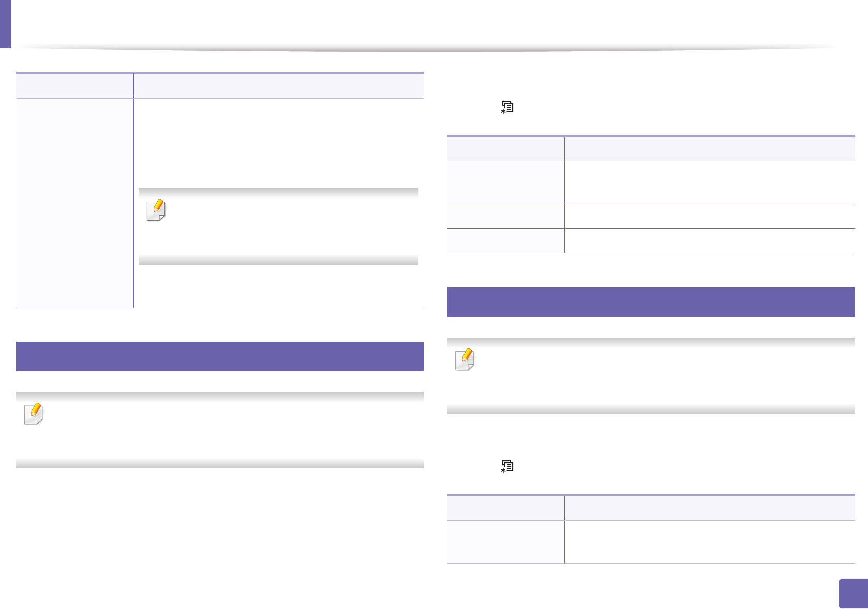Click the pencil note icon inside the left table
The width and height of the screenshot is (868, 609).
coord(156,210)
